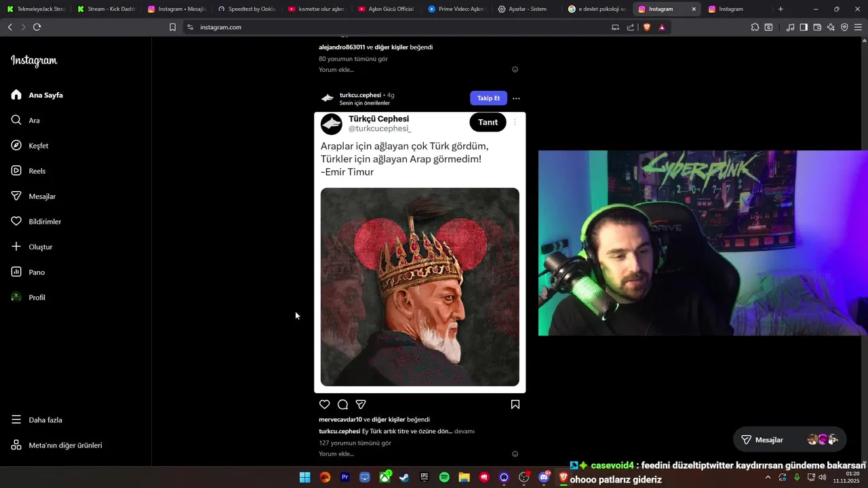868x488 pixels.
Task: Go back in browser
Action: coord(9,27)
